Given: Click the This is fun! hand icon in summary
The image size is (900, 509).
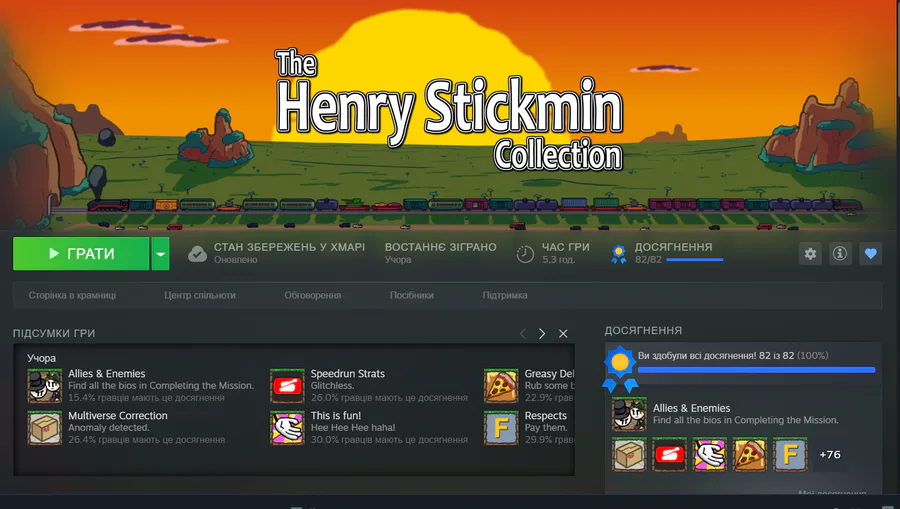Looking at the screenshot, I should pyautogui.click(x=287, y=428).
